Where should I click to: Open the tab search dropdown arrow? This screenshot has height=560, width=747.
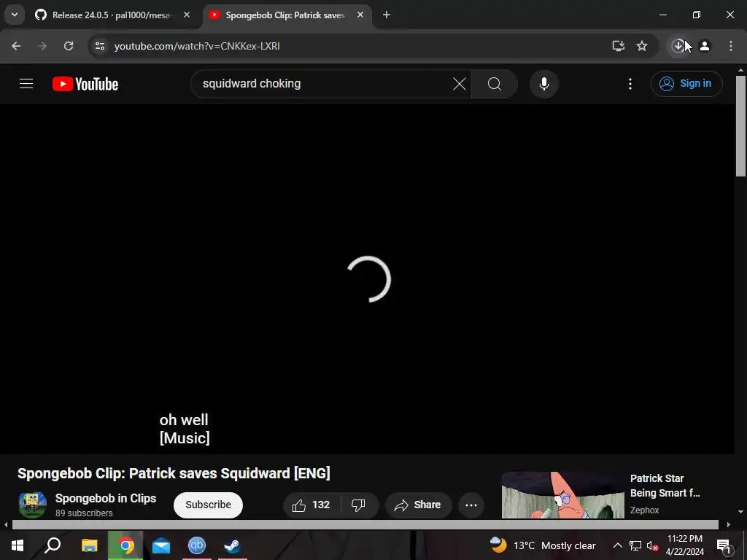pyautogui.click(x=15, y=15)
